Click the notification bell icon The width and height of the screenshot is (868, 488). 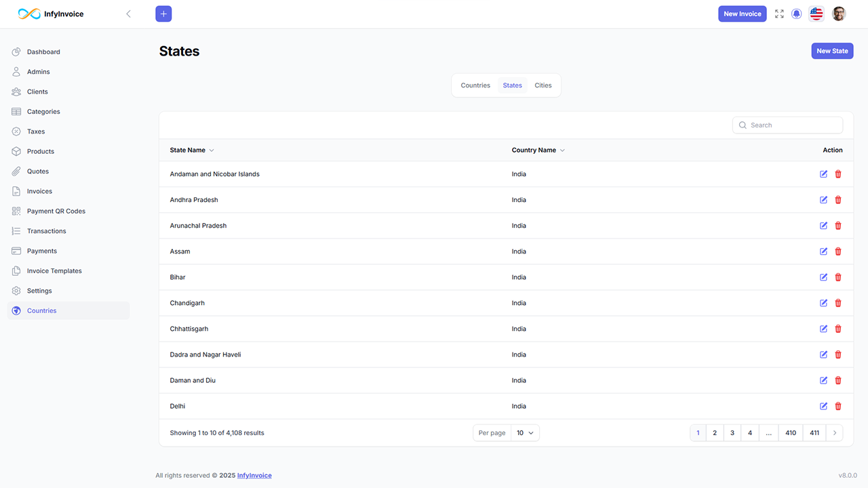click(x=796, y=14)
